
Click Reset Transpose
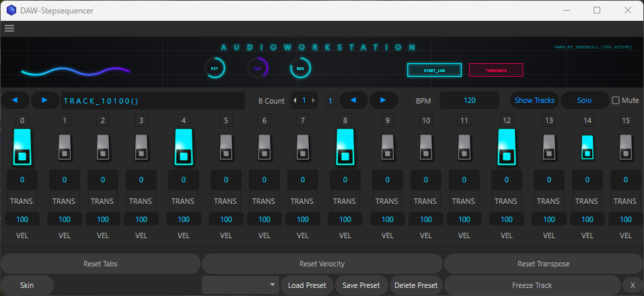click(x=543, y=264)
